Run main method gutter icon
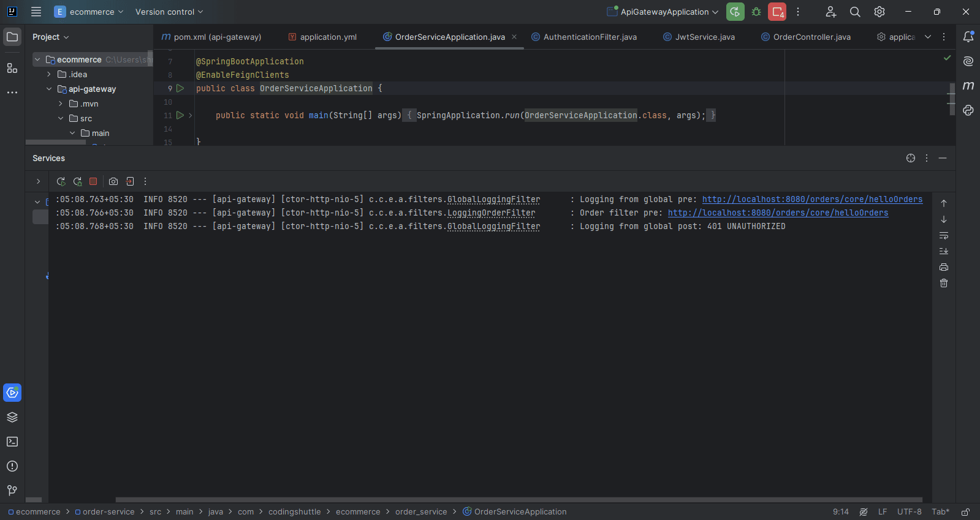This screenshot has height=520, width=980. pos(180,115)
